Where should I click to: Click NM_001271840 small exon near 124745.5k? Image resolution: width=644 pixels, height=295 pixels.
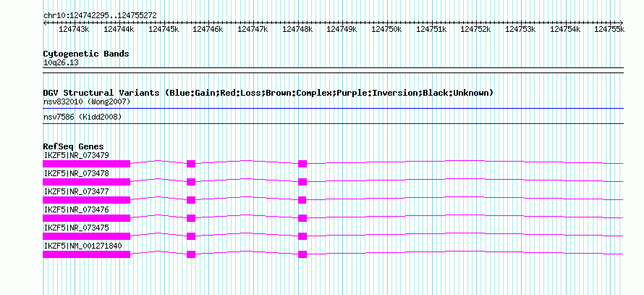point(191,254)
